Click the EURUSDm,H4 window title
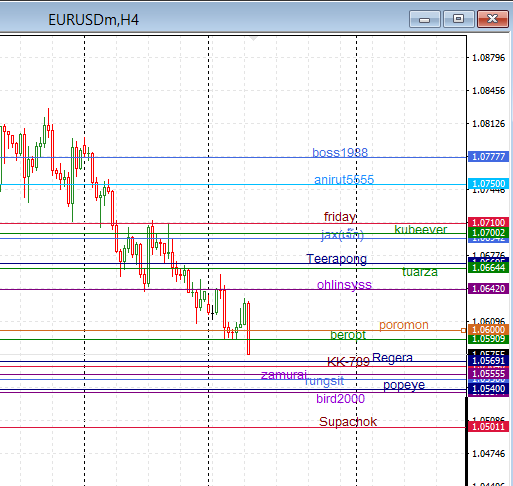 93,20
